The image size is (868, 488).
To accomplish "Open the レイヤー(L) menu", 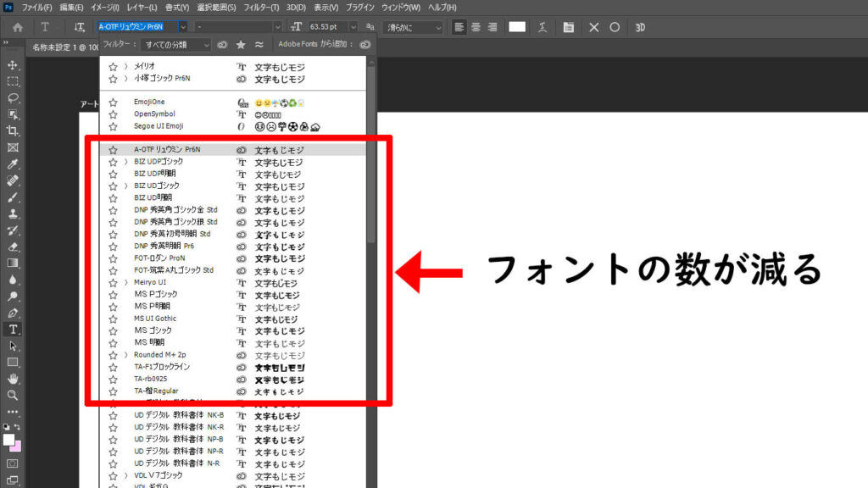I will click(x=142, y=8).
